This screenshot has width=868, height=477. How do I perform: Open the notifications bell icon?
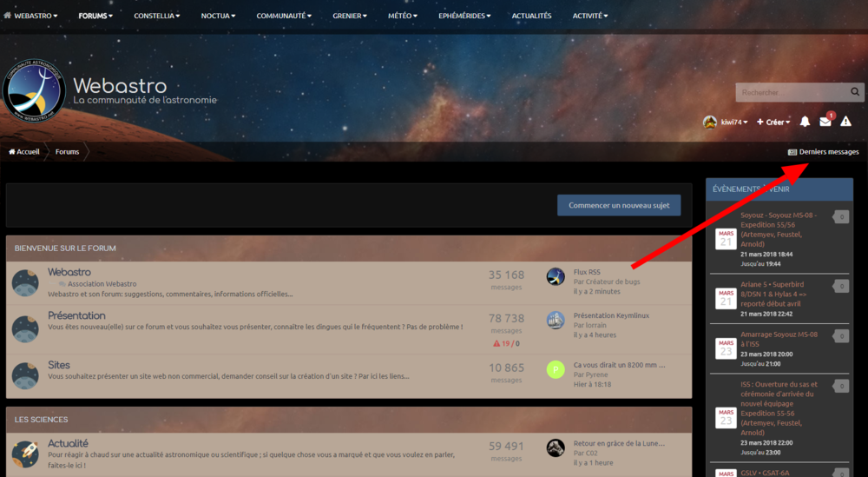pos(805,122)
